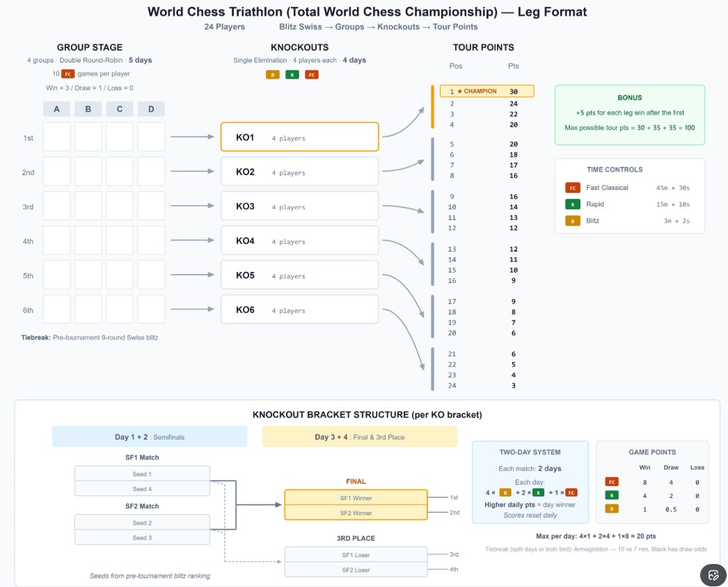Select the Day 1 + 2 Semifinals banner
728x587 pixels.
coord(150,437)
